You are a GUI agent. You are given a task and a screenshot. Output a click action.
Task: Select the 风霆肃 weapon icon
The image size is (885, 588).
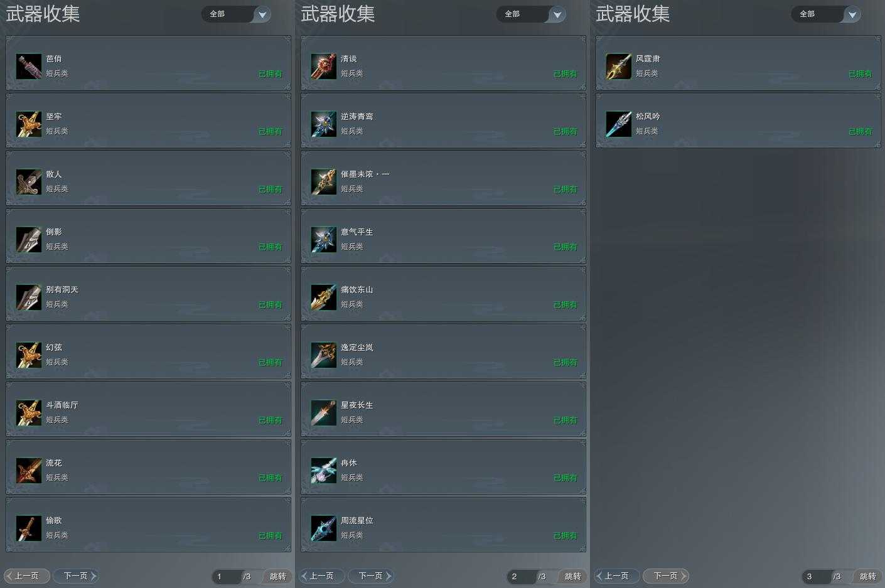[x=619, y=66]
